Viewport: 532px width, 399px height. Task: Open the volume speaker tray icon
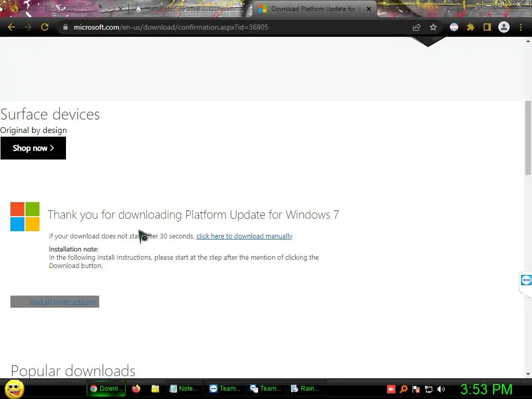pyautogui.click(x=441, y=389)
